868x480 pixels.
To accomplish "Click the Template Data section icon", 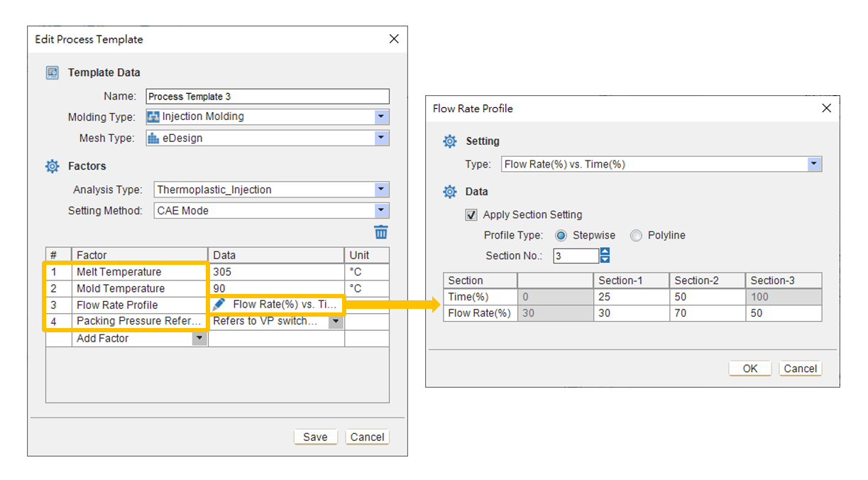I will 53,72.
